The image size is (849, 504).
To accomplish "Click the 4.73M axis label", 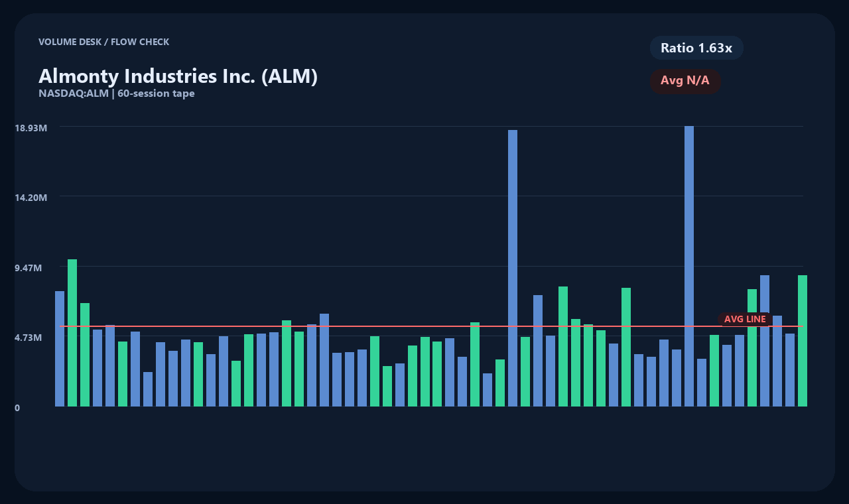I will [29, 338].
